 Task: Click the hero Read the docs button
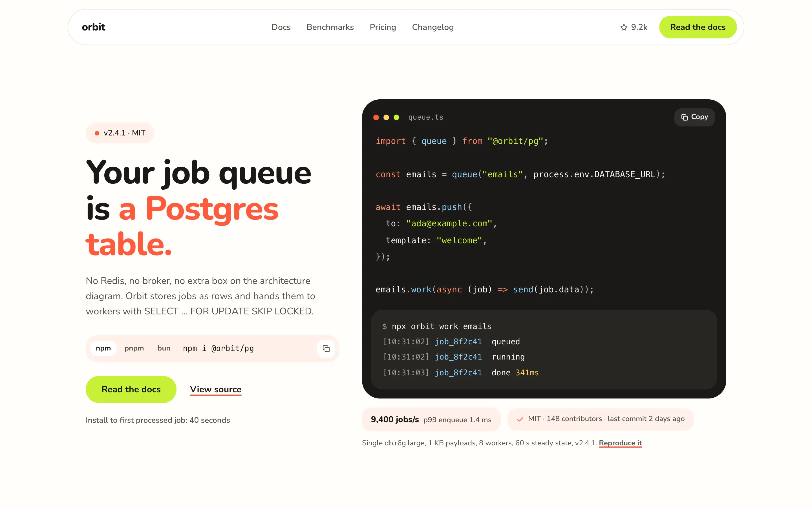[131, 389]
